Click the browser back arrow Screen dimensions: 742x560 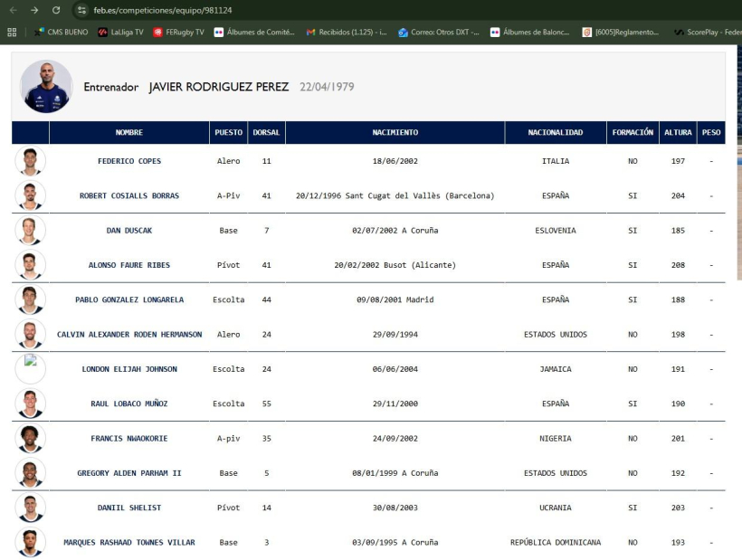click(x=14, y=10)
